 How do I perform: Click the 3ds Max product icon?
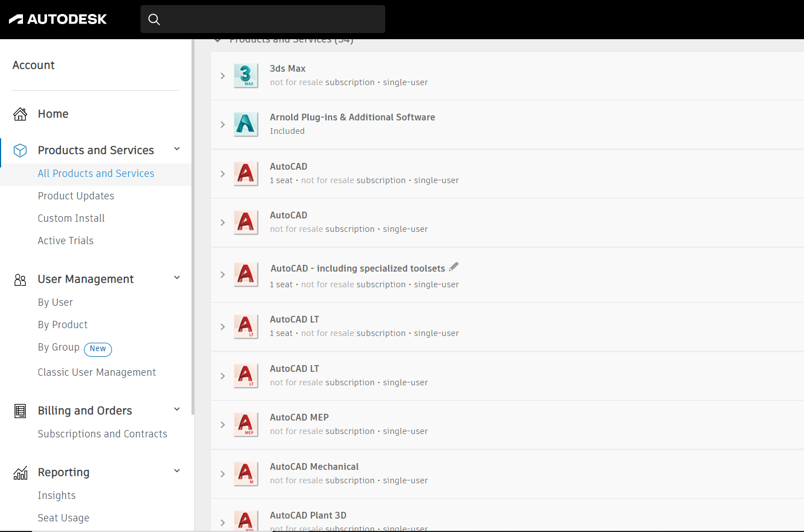tap(246, 76)
